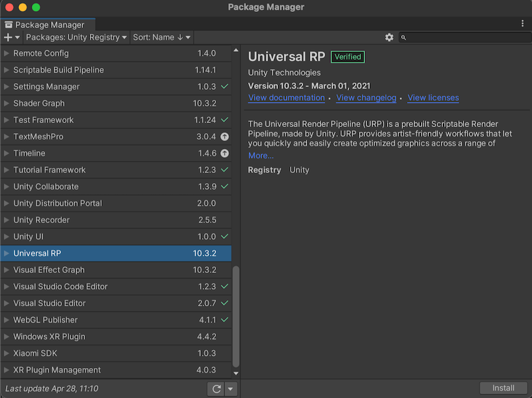Expand the Shader Graph entry
Screen dimensions: 532x398
(6, 103)
